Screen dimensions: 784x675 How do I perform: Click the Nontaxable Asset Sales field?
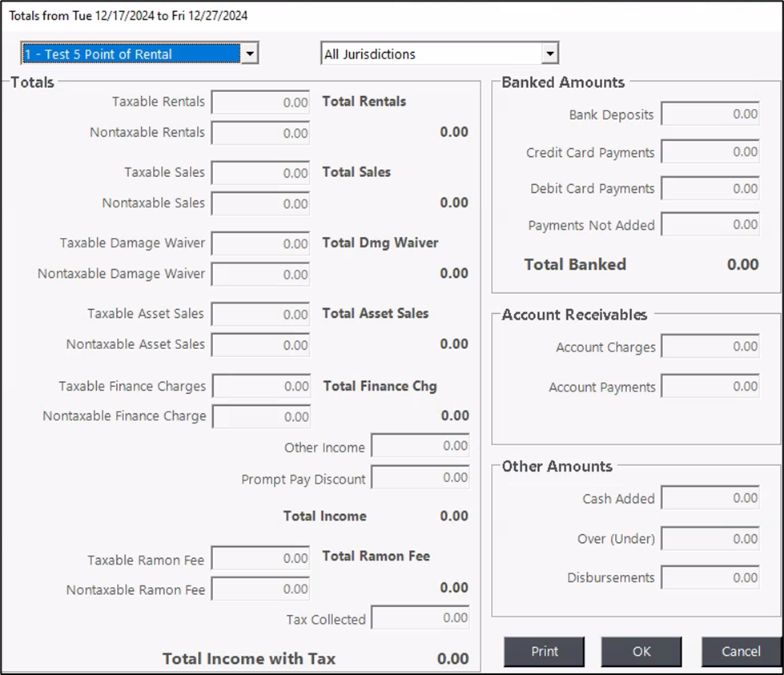(x=261, y=345)
